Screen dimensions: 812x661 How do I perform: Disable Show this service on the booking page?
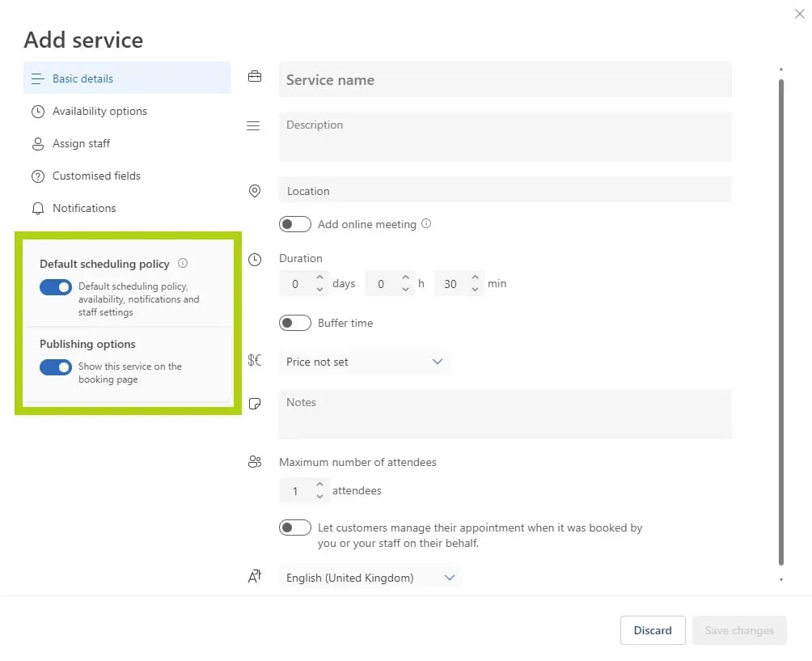(x=55, y=367)
